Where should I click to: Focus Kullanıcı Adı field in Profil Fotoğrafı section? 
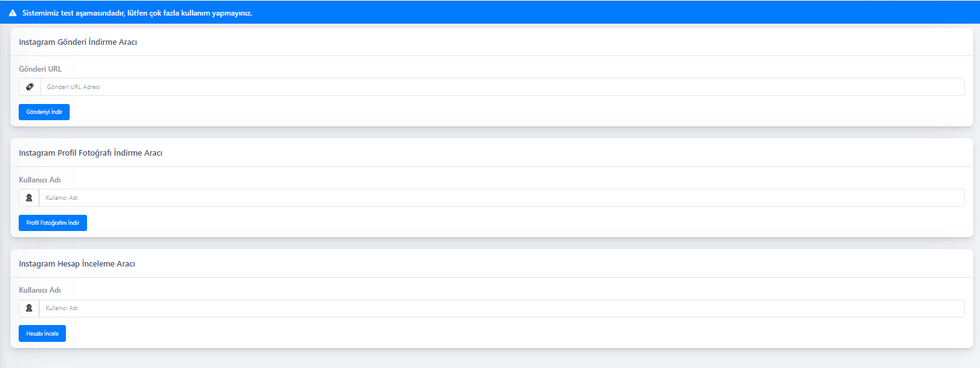point(502,198)
